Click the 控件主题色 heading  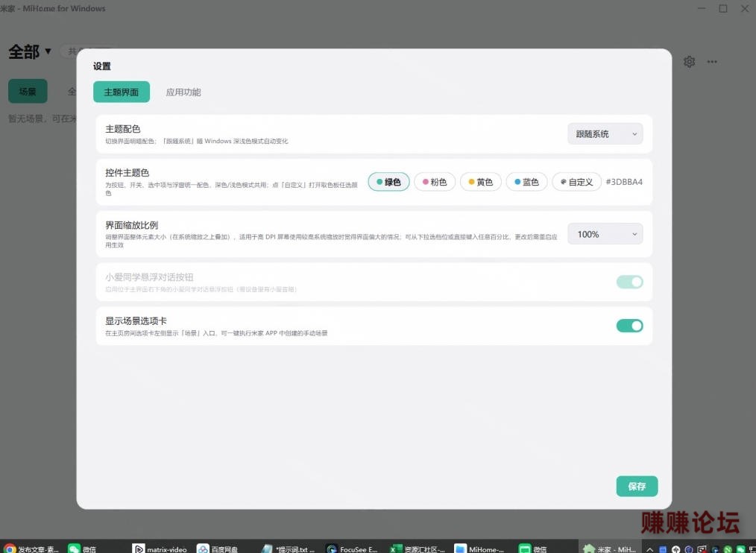[127, 173]
